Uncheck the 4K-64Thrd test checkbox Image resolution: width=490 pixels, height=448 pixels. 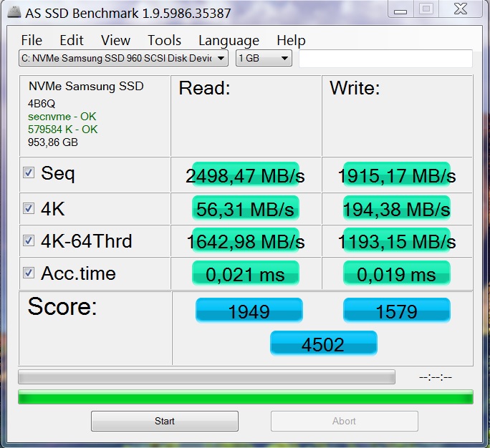[x=29, y=240]
